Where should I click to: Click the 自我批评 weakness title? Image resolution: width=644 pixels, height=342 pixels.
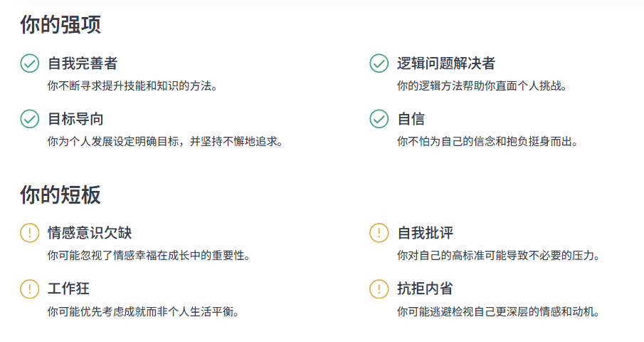tap(425, 233)
